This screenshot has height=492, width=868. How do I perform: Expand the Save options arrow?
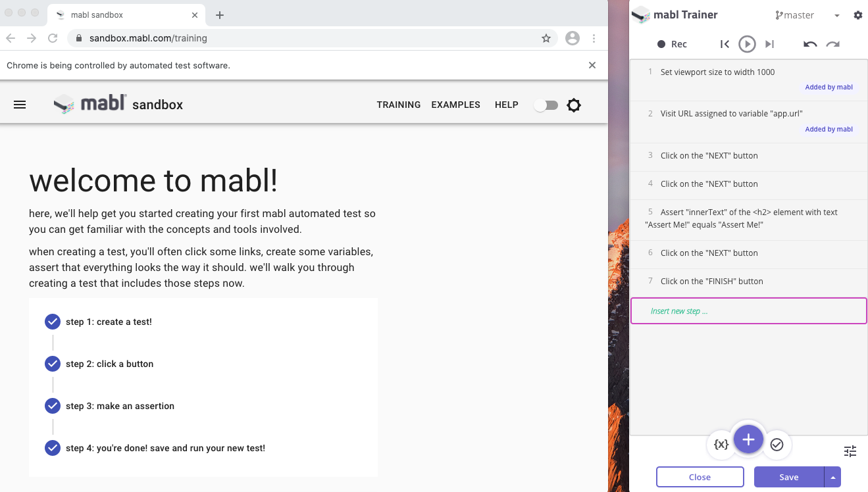(x=833, y=477)
